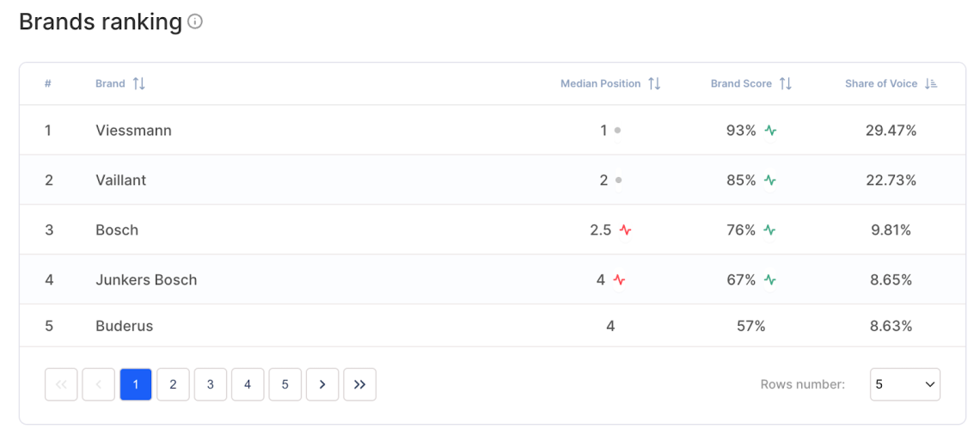
Task: Click the info icon beside Brands ranking
Action: (195, 22)
